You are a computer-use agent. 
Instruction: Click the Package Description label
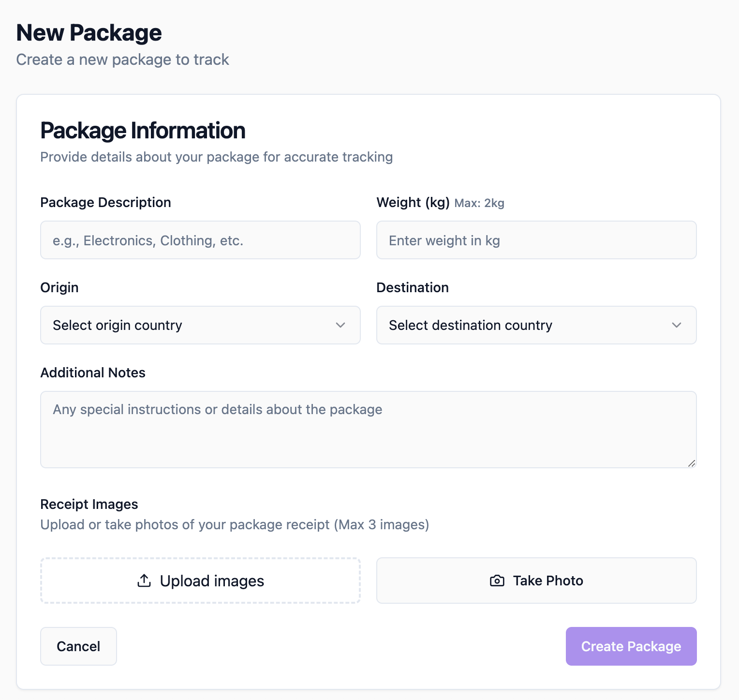[105, 202]
